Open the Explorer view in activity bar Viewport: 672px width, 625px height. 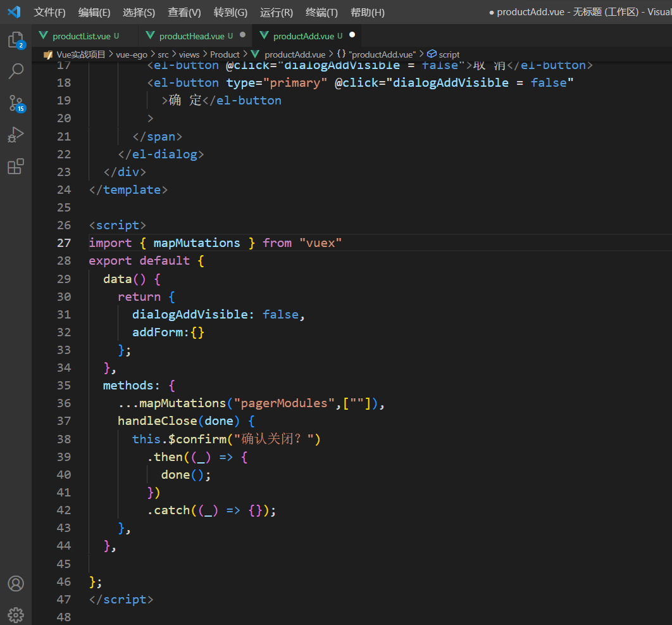(x=16, y=40)
